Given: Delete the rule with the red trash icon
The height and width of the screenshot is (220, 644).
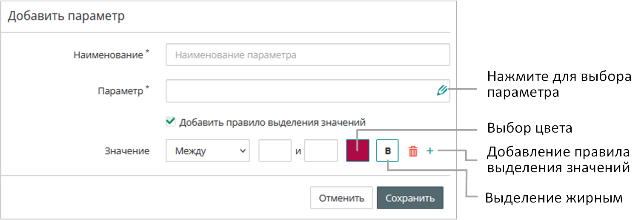Looking at the screenshot, I should tap(413, 151).
